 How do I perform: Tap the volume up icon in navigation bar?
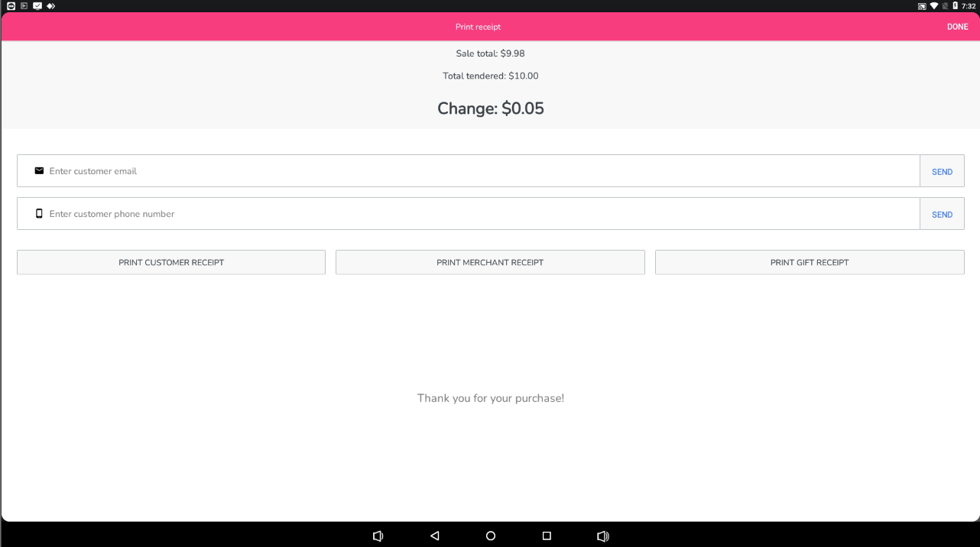pos(602,536)
